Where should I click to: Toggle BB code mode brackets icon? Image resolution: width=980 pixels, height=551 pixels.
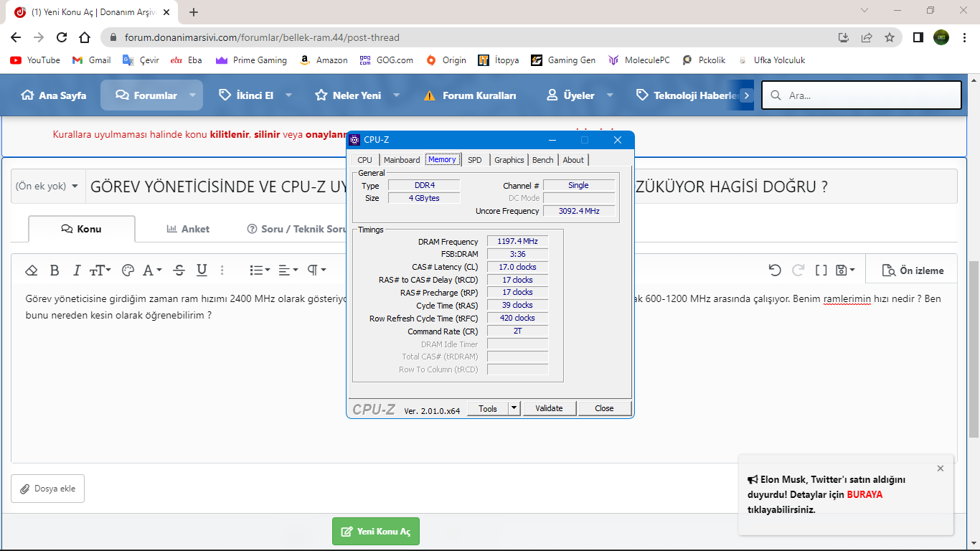821,270
